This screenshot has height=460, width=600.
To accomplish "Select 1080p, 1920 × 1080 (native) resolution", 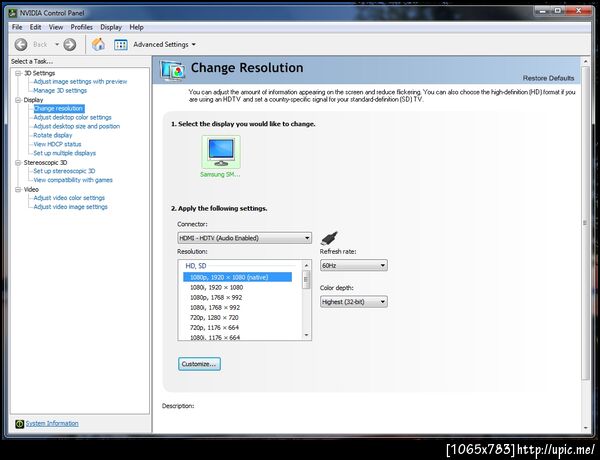I will (237, 277).
